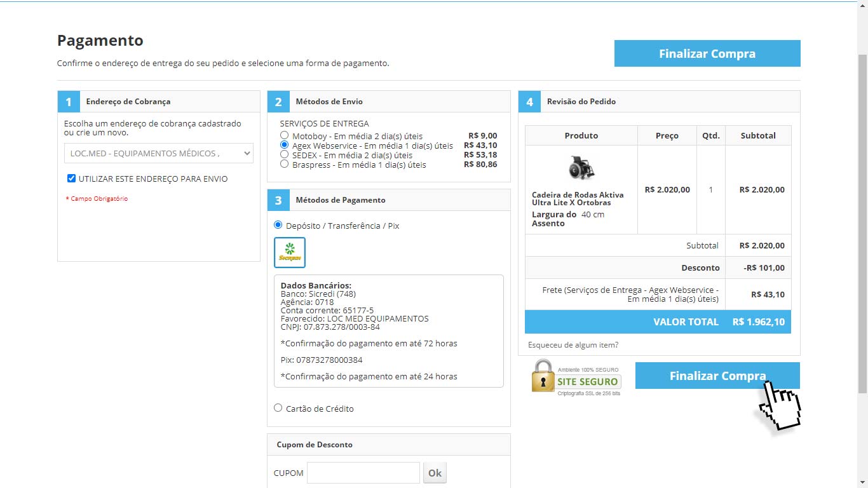The height and width of the screenshot is (488, 868).
Task: Click the Frete R$ 43,10 value in review
Action: (768, 294)
